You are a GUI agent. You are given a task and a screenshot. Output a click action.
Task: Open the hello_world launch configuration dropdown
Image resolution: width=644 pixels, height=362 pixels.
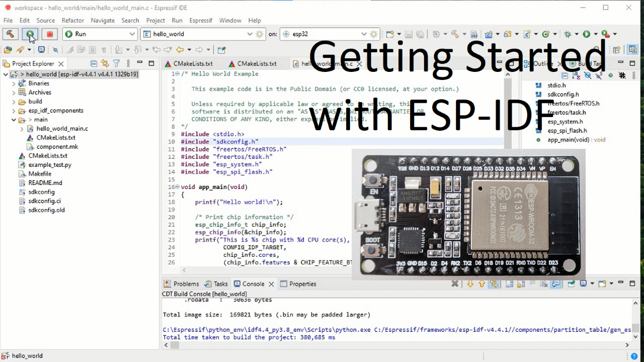pyautogui.click(x=198, y=34)
